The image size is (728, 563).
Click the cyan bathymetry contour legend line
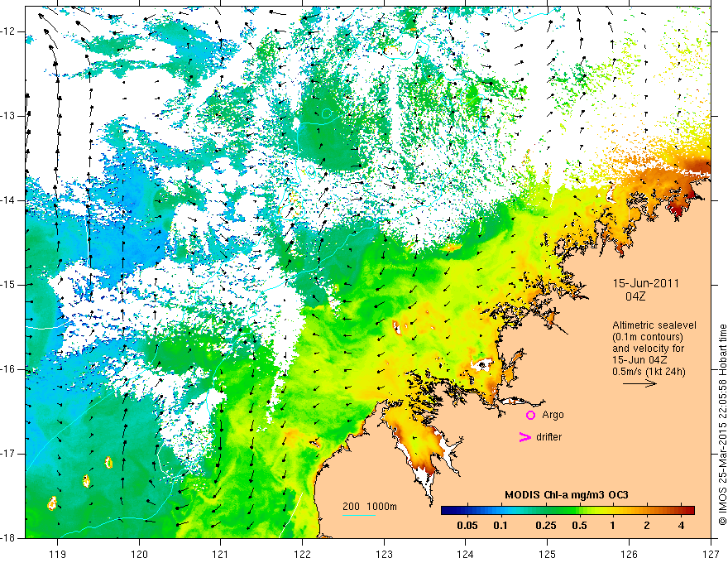tap(359, 515)
